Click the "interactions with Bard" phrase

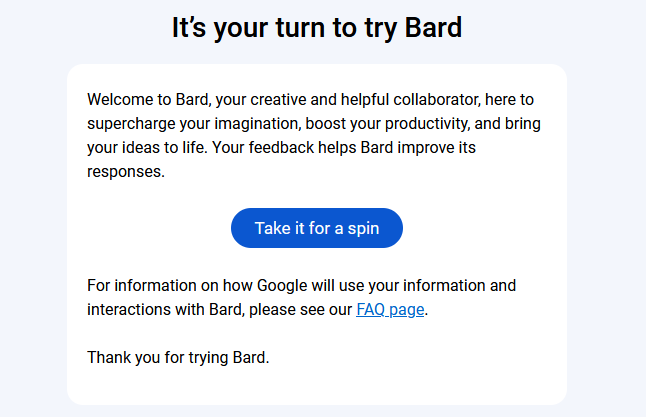[x=164, y=309]
